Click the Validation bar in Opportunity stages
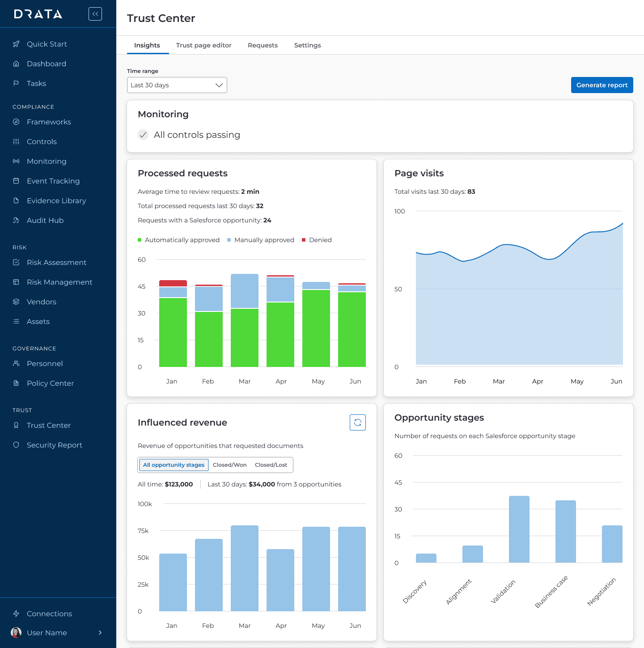 point(519,529)
